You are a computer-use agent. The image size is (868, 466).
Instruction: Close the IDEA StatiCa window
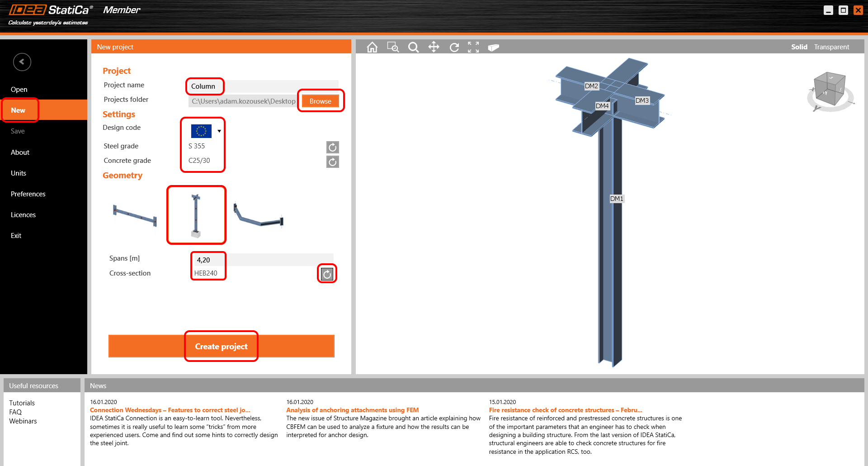(x=858, y=10)
